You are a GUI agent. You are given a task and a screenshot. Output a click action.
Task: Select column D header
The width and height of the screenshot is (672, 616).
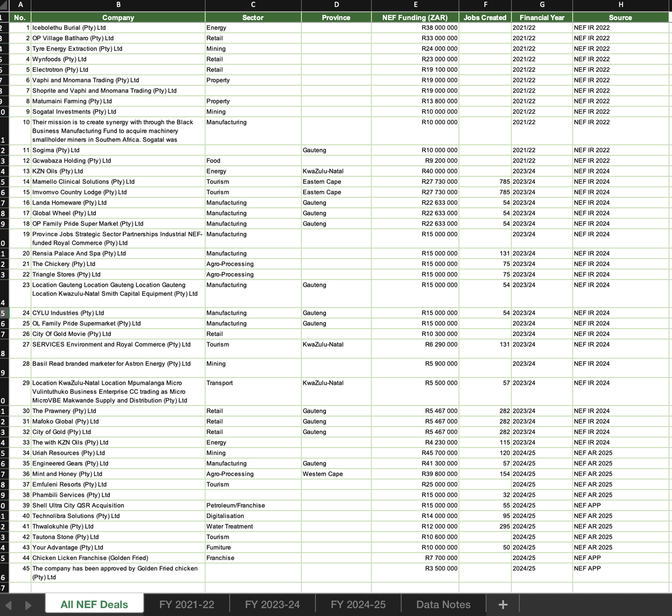[336, 5]
